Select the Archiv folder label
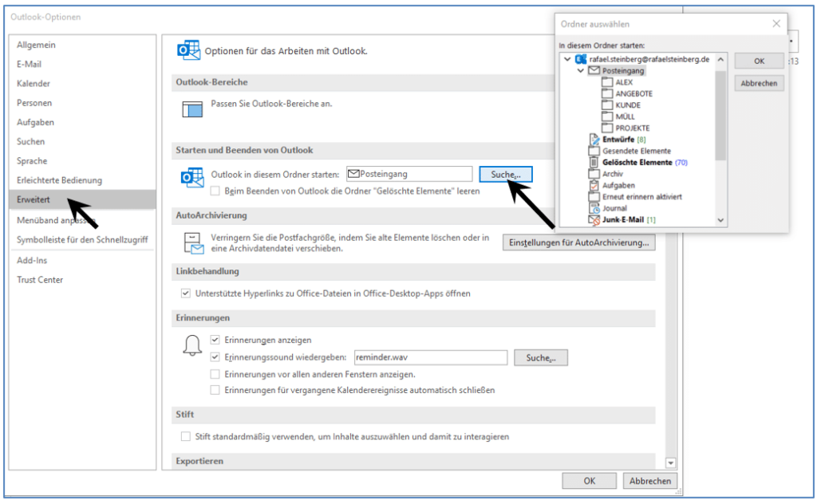This screenshot has height=504, width=817. (x=613, y=174)
